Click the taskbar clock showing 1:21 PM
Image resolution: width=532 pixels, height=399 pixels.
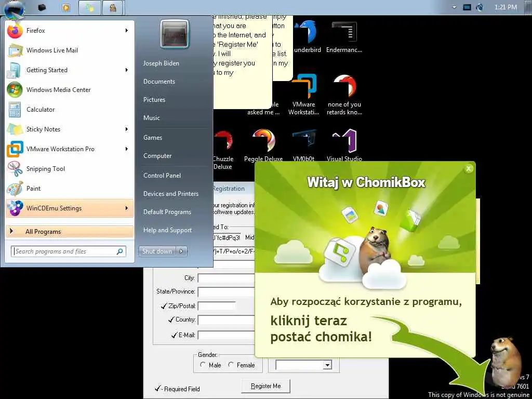click(506, 7)
